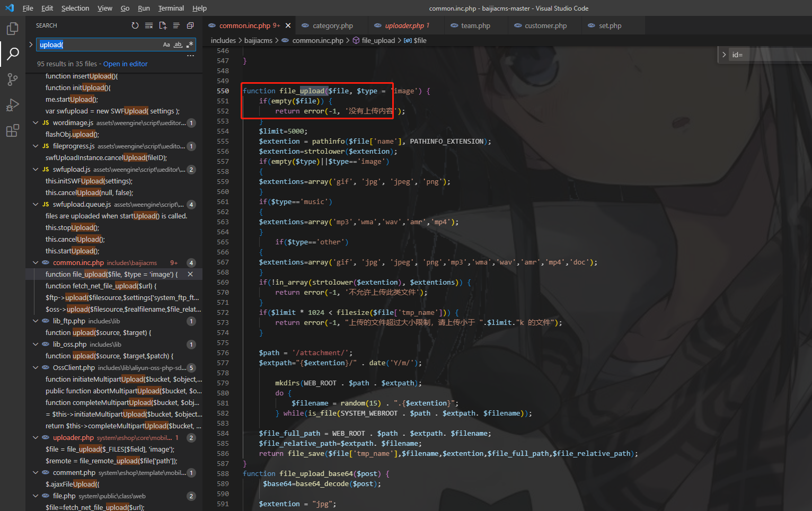Click the 'file_upload' breadcrumb
Viewport: 812px width, 511px height.
click(x=378, y=41)
